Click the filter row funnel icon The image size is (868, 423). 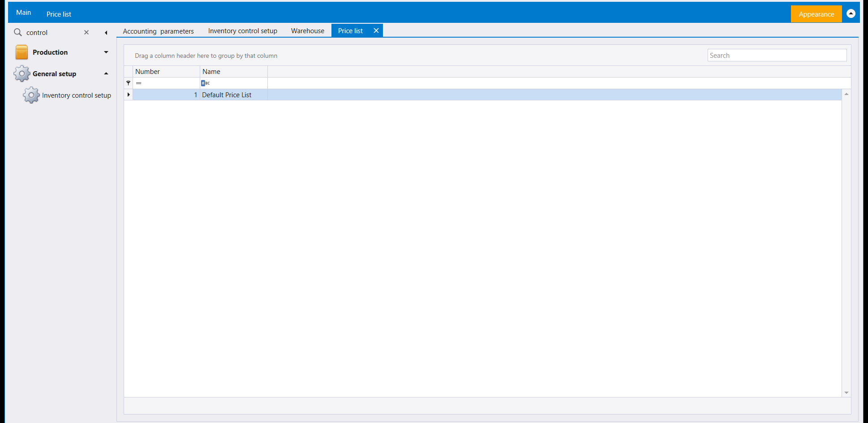tap(129, 83)
